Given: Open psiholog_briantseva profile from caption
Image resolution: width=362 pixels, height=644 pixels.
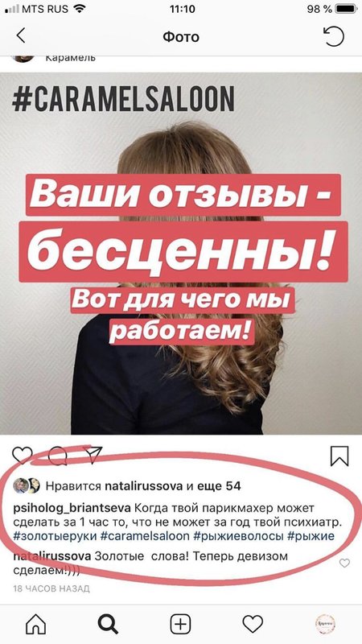Looking at the screenshot, I should 72,508.
